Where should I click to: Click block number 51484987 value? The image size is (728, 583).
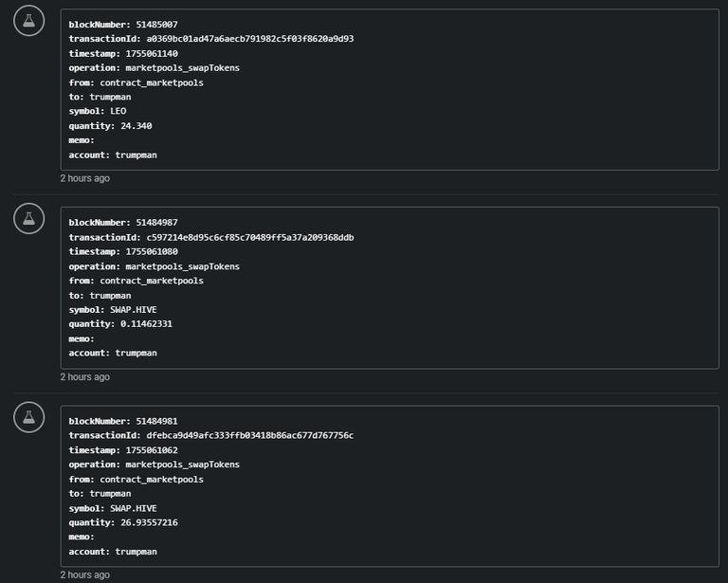[156, 223]
